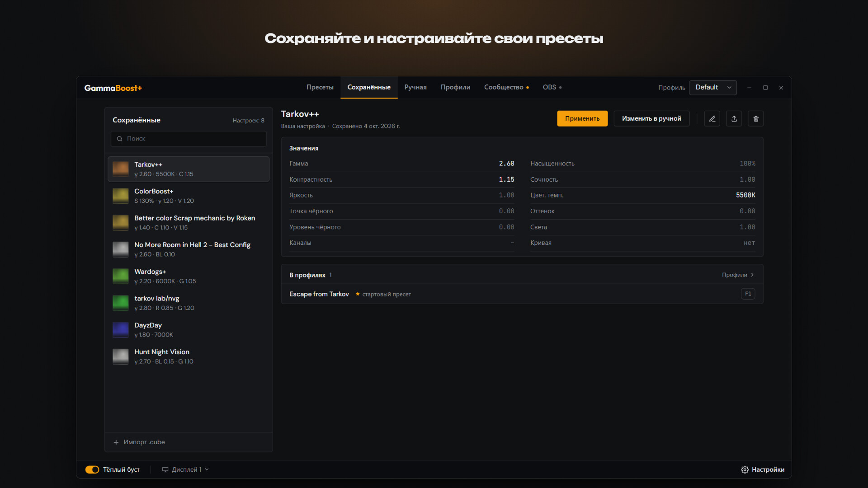This screenshot has height=488, width=868.
Task: Switch to the Пресеты tab
Action: 320,88
